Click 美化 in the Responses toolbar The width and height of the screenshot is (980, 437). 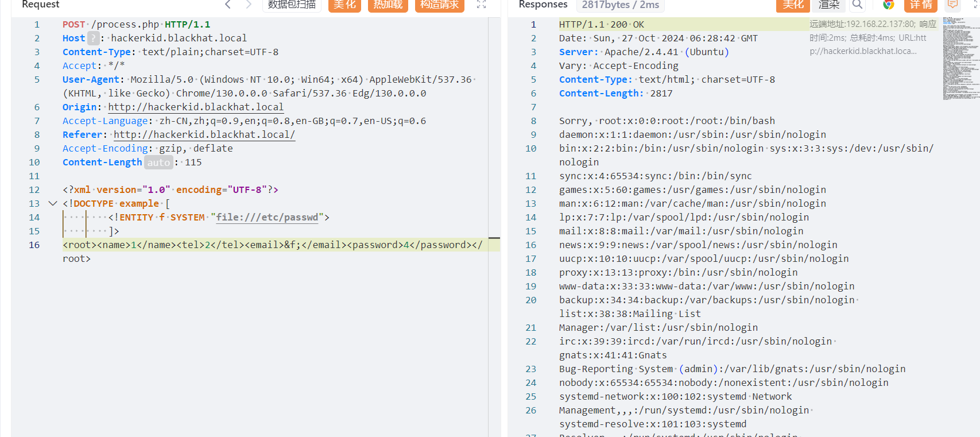(793, 5)
